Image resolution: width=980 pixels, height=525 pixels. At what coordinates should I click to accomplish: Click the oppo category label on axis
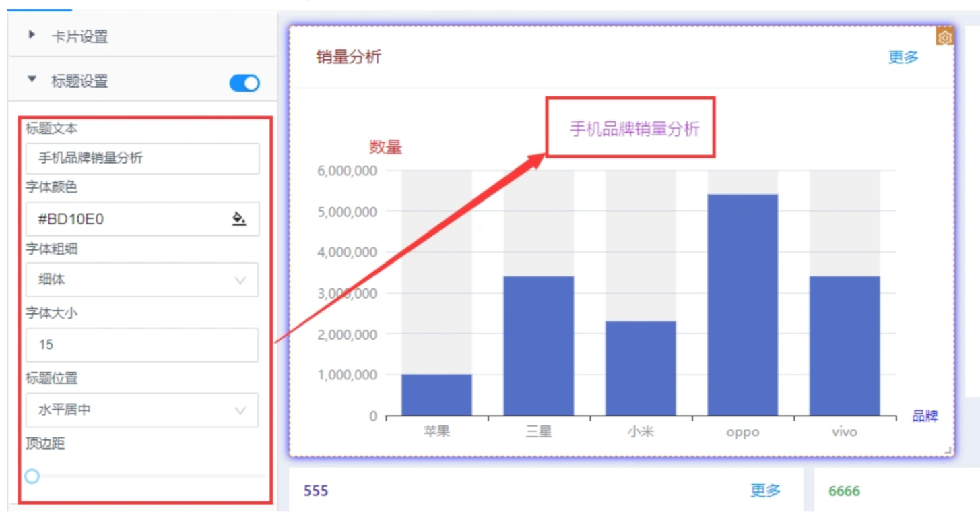742,432
